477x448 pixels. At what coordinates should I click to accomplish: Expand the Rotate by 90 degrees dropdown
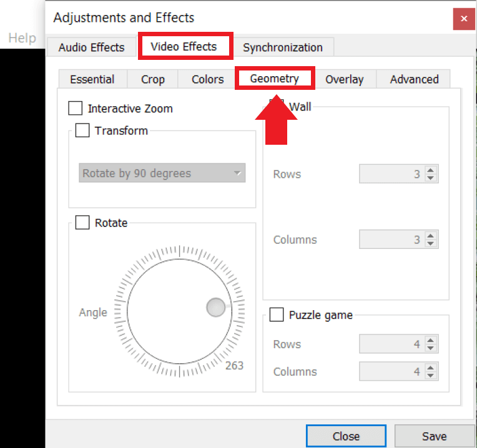tap(162, 173)
